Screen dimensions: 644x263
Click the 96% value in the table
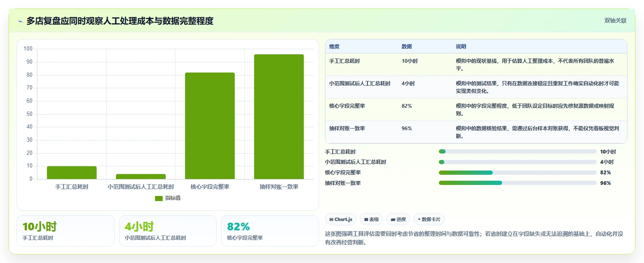407,129
